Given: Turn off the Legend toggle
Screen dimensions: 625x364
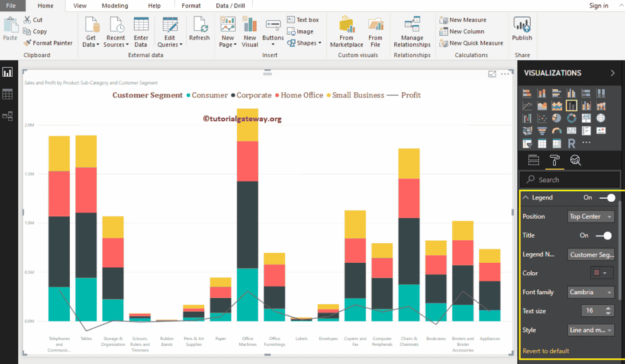Looking at the screenshot, I should point(607,197).
